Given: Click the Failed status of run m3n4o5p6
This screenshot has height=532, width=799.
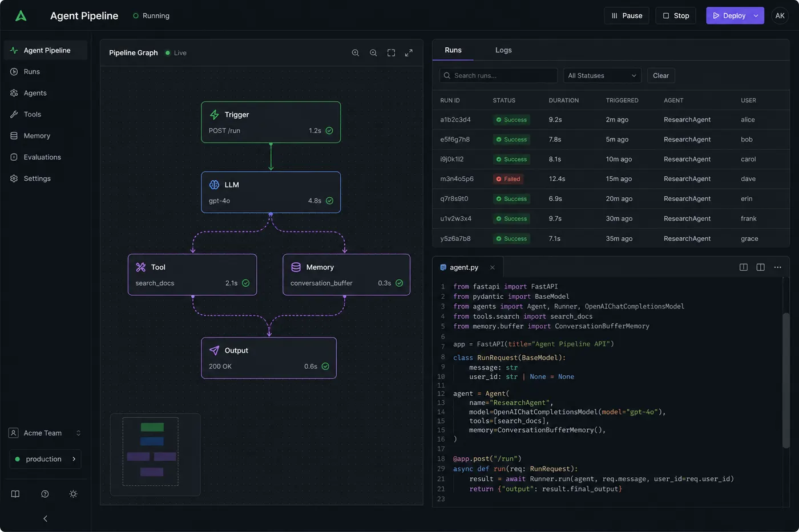Looking at the screenshot, I should pyautogui.click(x=509, y=179).
